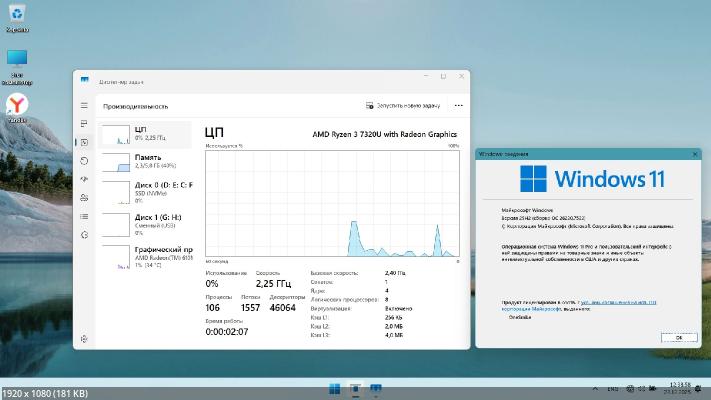Select Графический процессор (GPU) item
711x400 pixels.
pyautogui.click(x=150, y=254)
